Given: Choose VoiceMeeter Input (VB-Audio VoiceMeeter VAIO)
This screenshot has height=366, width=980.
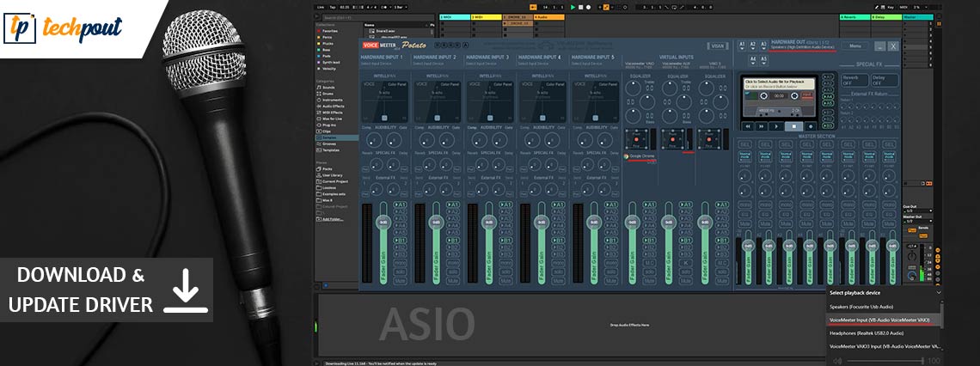Looking at the screenshot, I should click(x=883, y=320).
